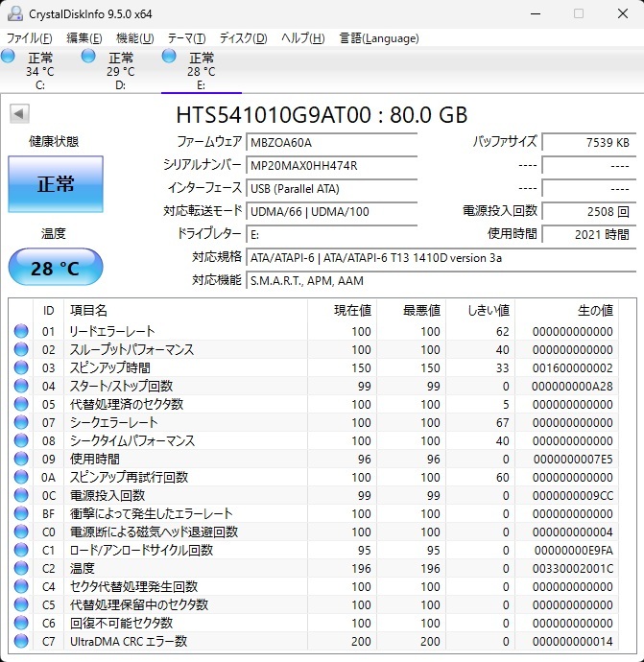This screenshot has height=662, width=644.
Task: Open the ディスク(D) menu
Action: pyautogui.click(x=243, y=38)
